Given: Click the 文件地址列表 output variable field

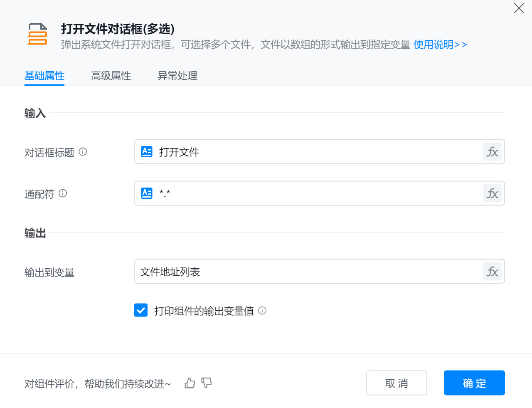Looking at the screenshot, I should tap(308, 272).
